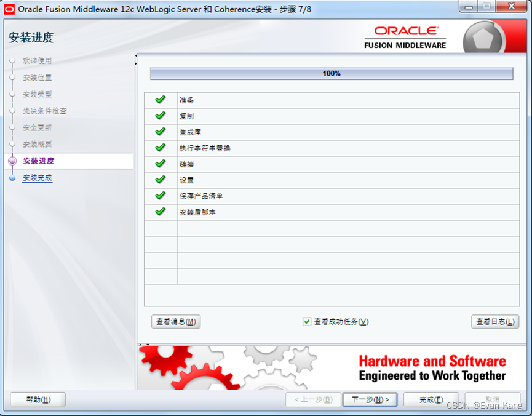The image size is (532, 416).
Task: Toggle the 查看成功任务 checkbox
Action: [x=306, y=321]
